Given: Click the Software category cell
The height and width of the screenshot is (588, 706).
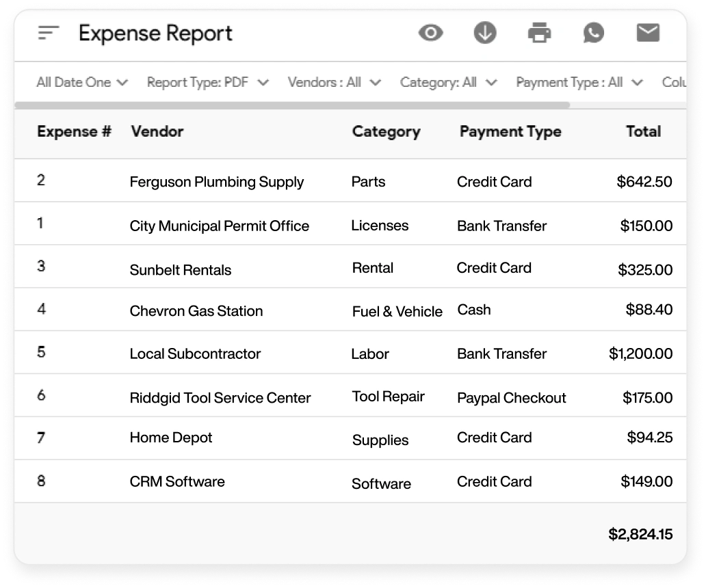Looking at the screenshot, I should point(381,483).
